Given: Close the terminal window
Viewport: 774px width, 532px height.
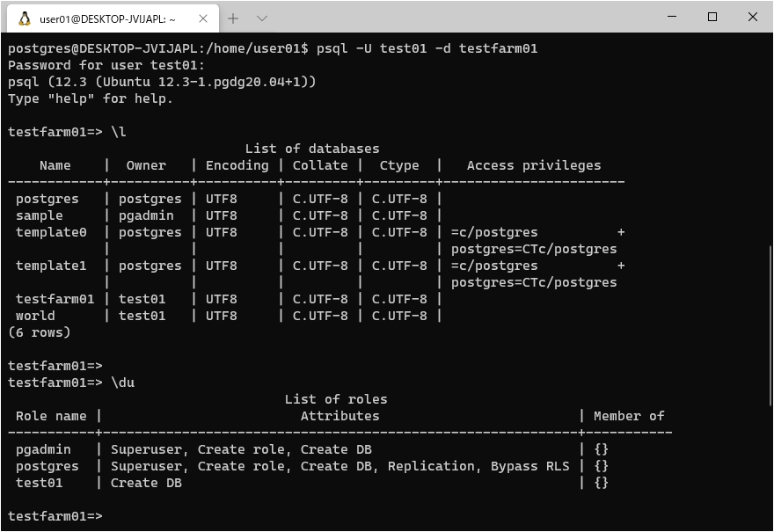Looking at the screenshot, I should pos(752,17).
